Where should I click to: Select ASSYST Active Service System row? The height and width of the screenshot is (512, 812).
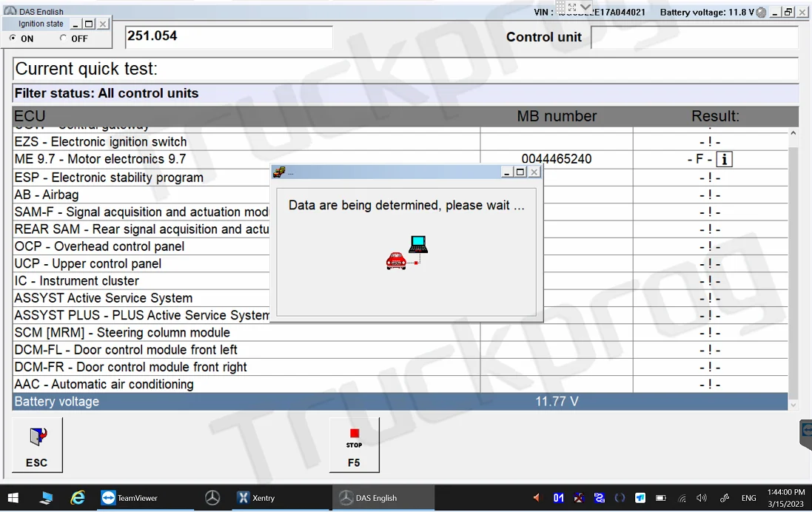coord(400,298)
